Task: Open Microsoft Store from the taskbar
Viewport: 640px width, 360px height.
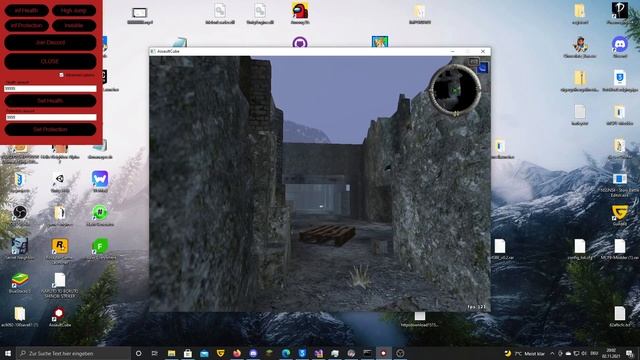Action: (188, 353)
